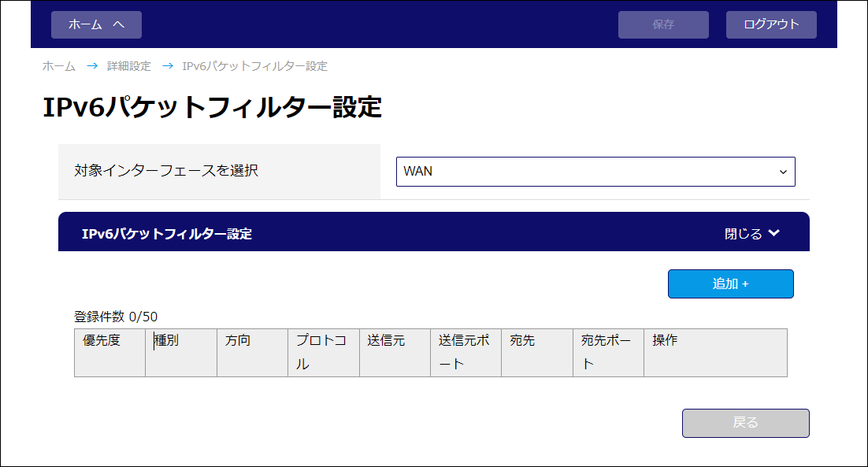Click the ログアウト button
The image size is (868, 467).
[771, 24]
